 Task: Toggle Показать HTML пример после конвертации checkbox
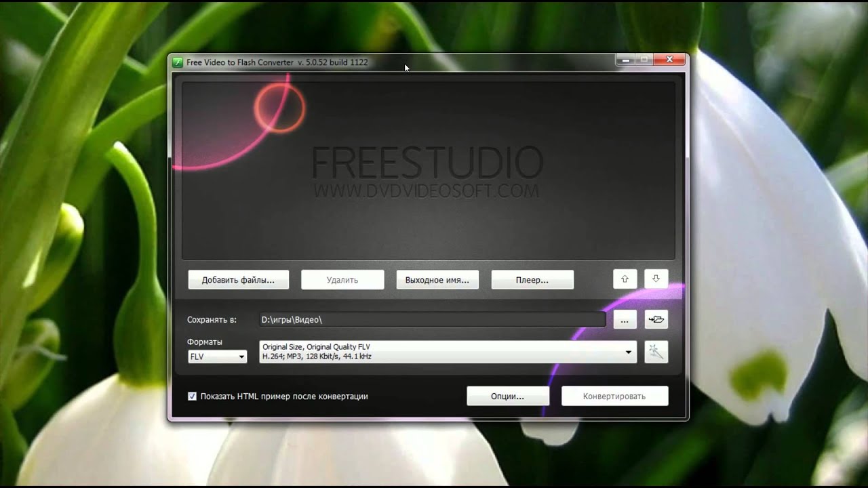pos(192,396)
